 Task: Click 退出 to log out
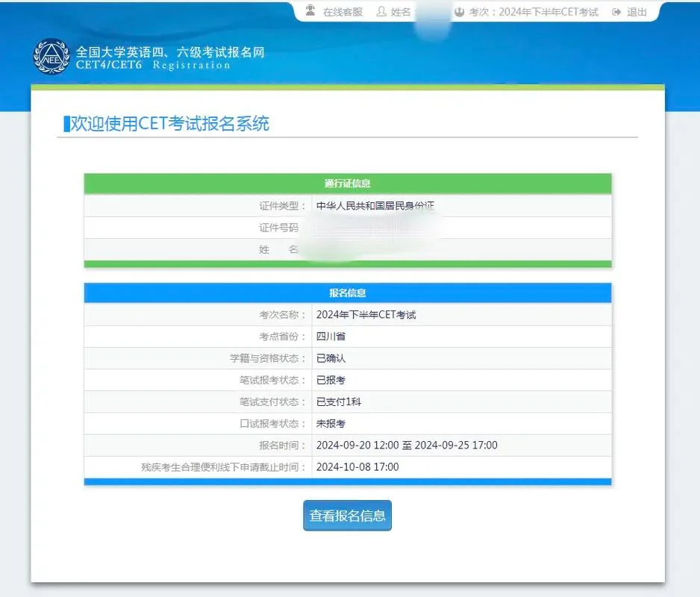[637, 12]
